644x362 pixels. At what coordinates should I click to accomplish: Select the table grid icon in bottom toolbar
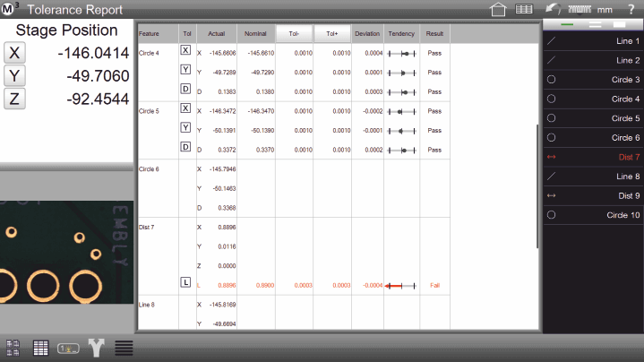click(x=40, y=348)
